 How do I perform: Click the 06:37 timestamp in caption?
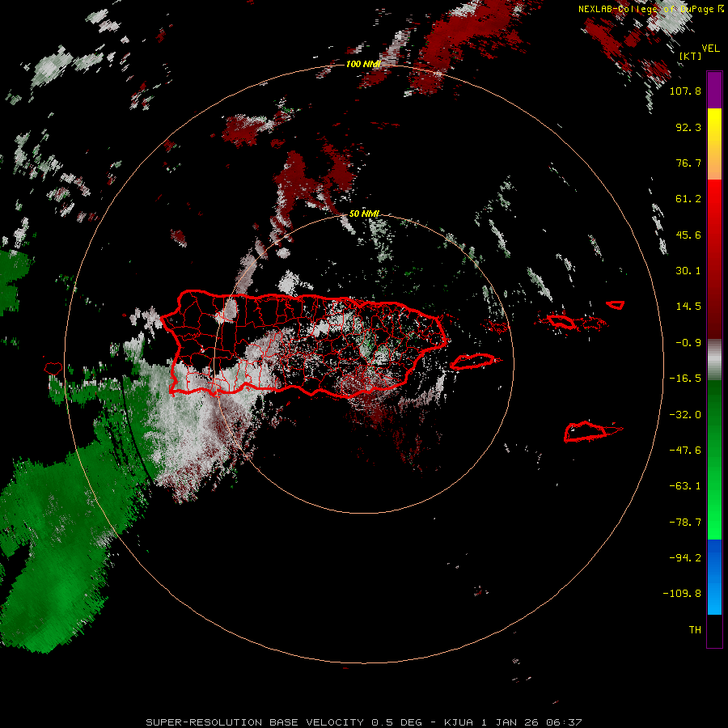564,722
